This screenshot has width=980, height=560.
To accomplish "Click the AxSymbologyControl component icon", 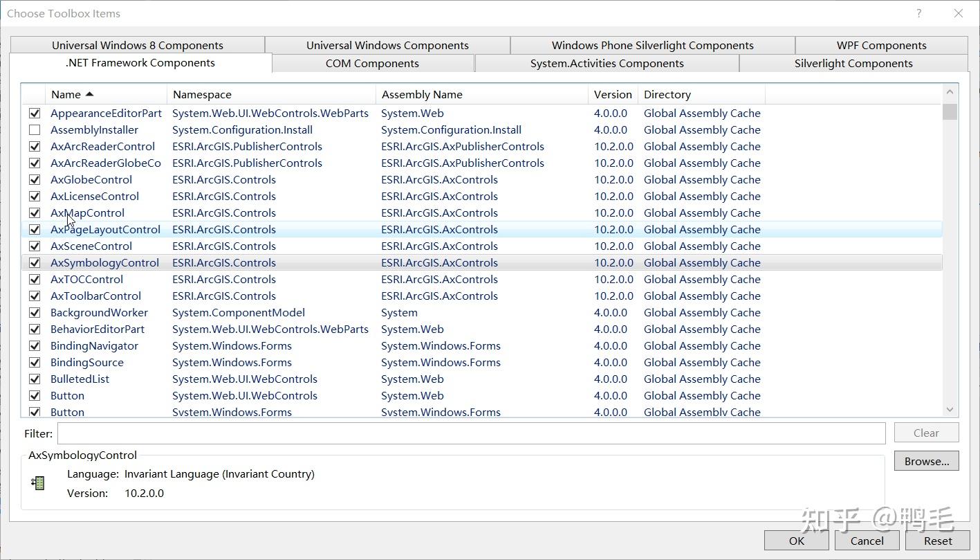I will [38, 482].
